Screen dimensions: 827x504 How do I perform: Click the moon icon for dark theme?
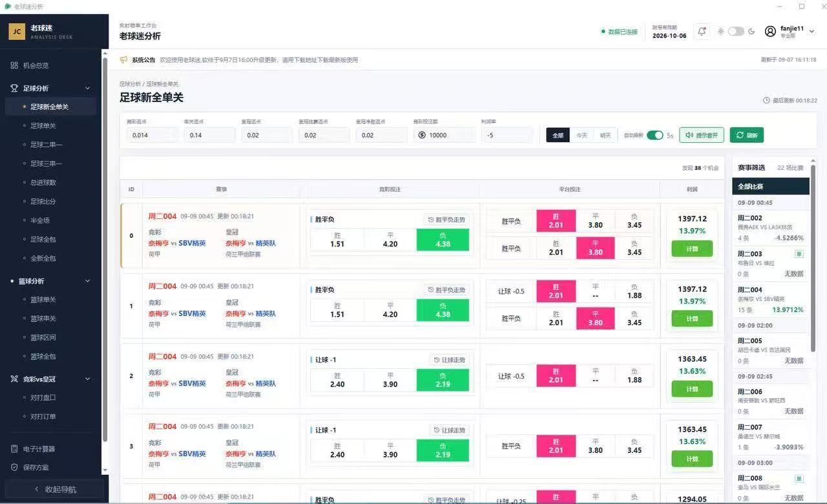click(751, 31)
